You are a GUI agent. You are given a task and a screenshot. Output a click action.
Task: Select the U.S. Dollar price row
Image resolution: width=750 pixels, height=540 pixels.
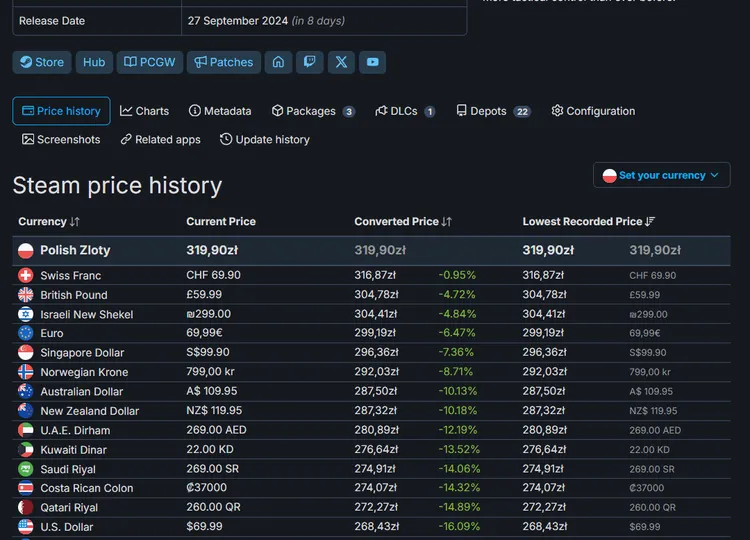pos(371,527)
